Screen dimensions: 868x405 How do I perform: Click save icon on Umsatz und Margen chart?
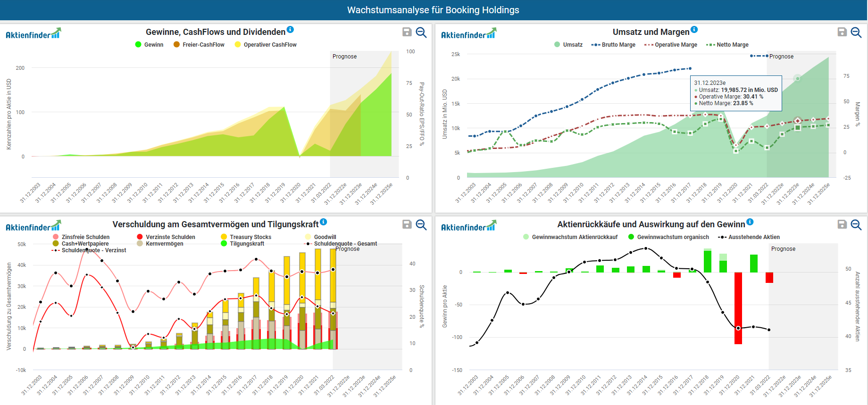[842, 32]
